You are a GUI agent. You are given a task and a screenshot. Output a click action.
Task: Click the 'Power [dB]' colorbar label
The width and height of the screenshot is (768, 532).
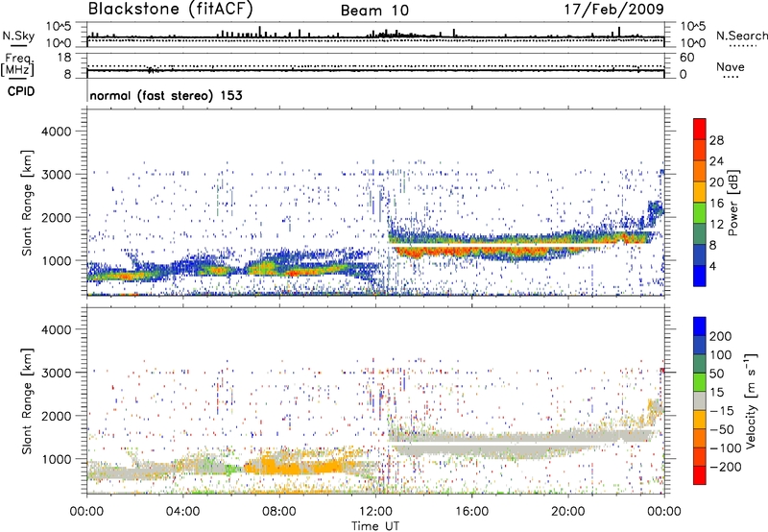[x=732, y=203]
